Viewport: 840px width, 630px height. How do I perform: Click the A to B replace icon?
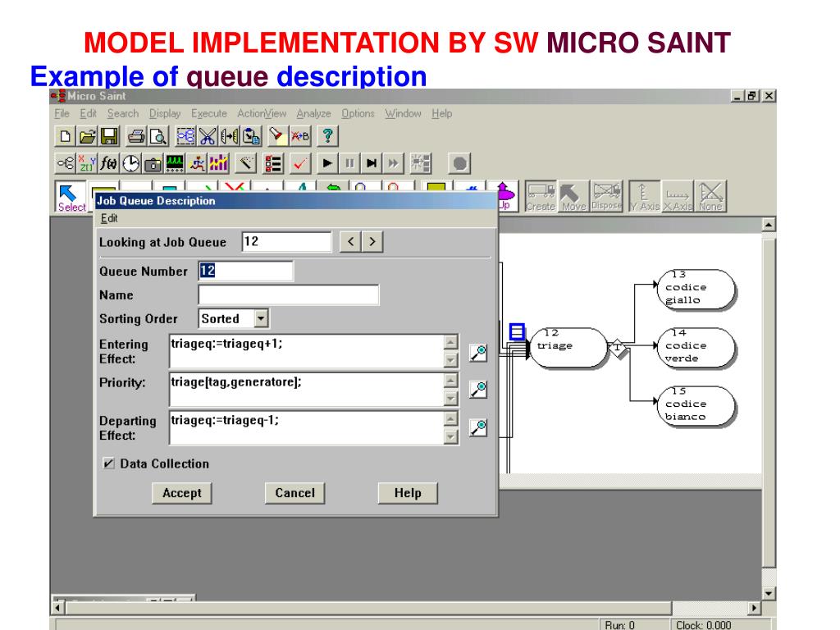(x=300, y=136)
